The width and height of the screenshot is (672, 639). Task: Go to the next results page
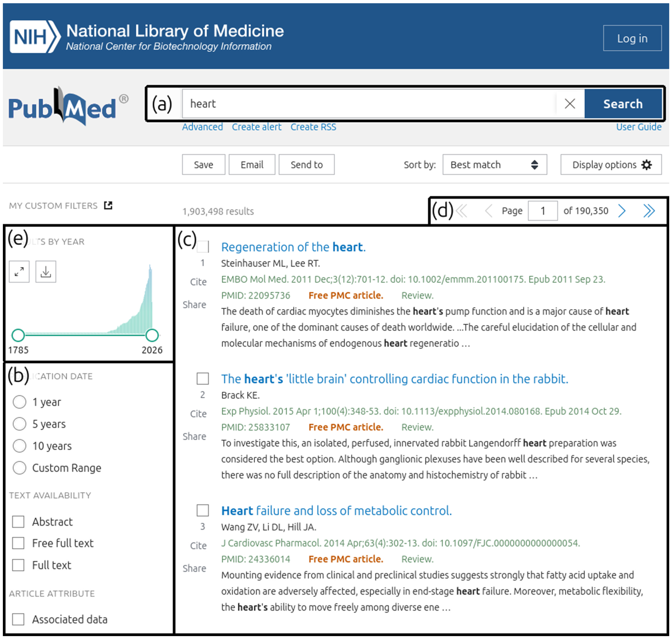622,211
